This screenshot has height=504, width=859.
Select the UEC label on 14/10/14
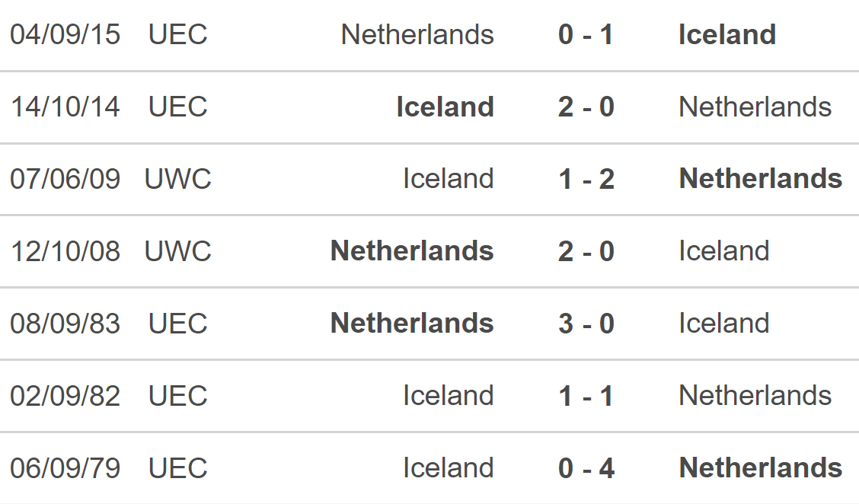177,107
